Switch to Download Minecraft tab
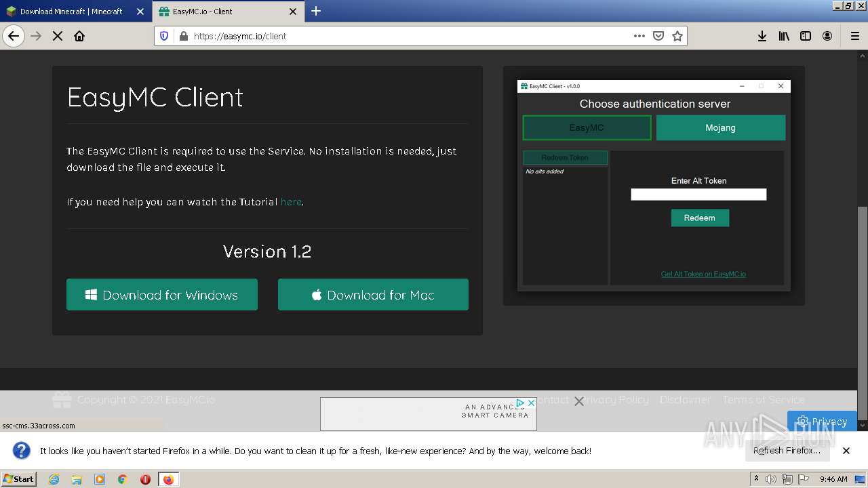The height and width of the screenshot is (488, 868). pos(71,12)
